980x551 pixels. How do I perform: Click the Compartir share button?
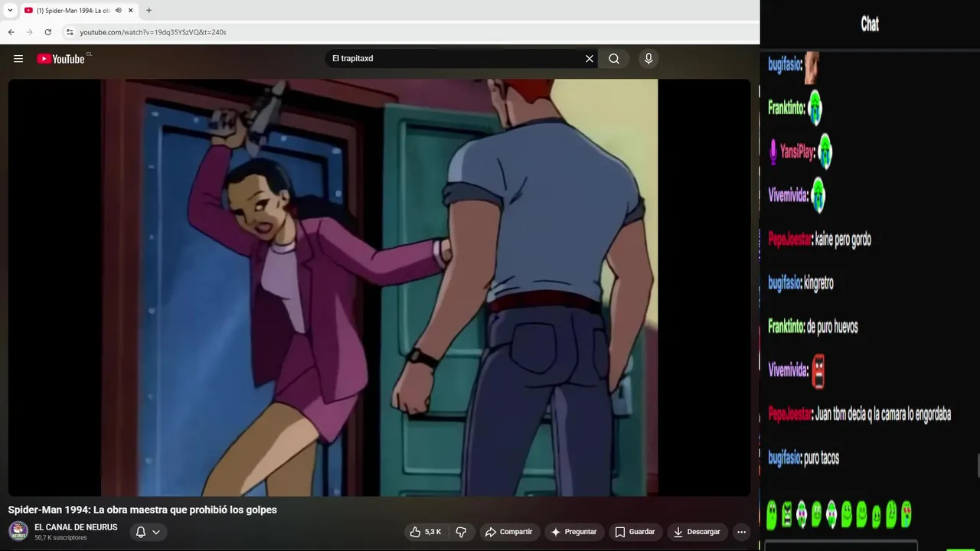508,532
